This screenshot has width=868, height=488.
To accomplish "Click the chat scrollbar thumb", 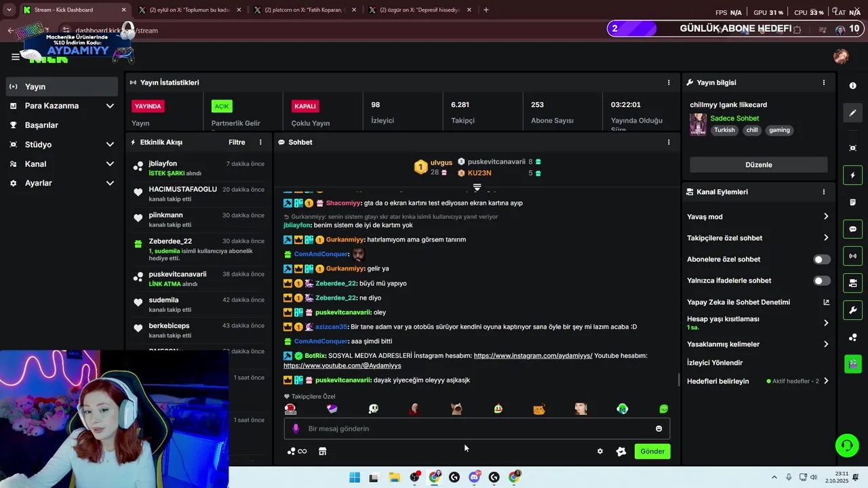I will [x=679, y=380].
